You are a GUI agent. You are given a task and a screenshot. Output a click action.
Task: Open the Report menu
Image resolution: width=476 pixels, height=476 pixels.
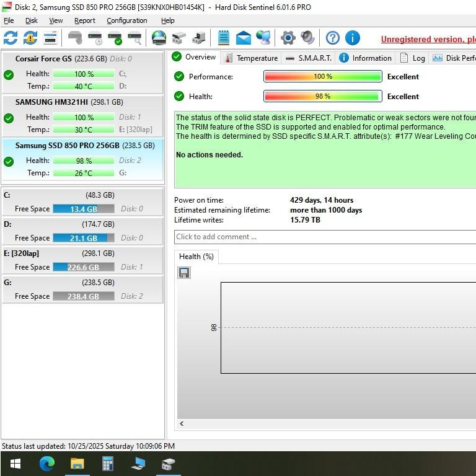(x=85, y=20)
